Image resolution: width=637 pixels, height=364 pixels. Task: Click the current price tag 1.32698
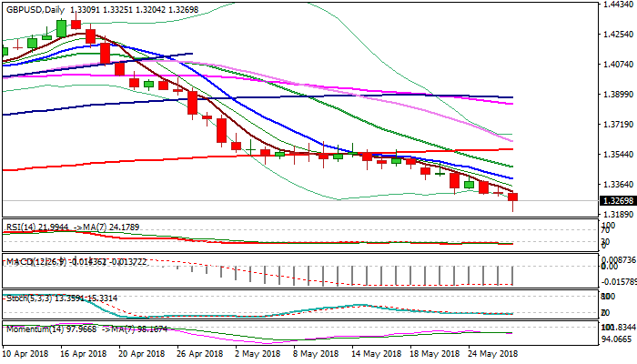click(618, 200)
